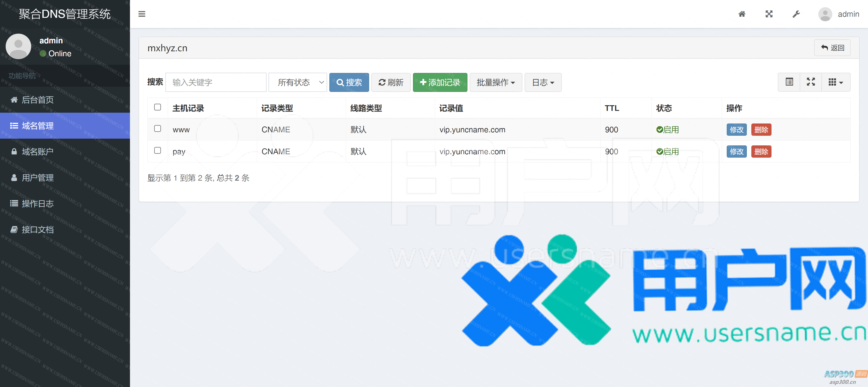Click the green 添加记录 button
The width and height of the screenshot is (868, 387).
pyautogui.click(x=440, y=82)
